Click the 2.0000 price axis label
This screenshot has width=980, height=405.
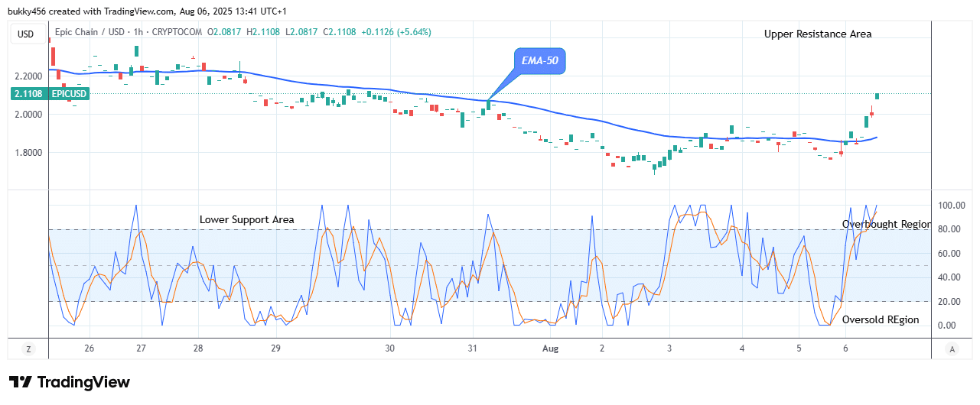(x=28, y=115)
